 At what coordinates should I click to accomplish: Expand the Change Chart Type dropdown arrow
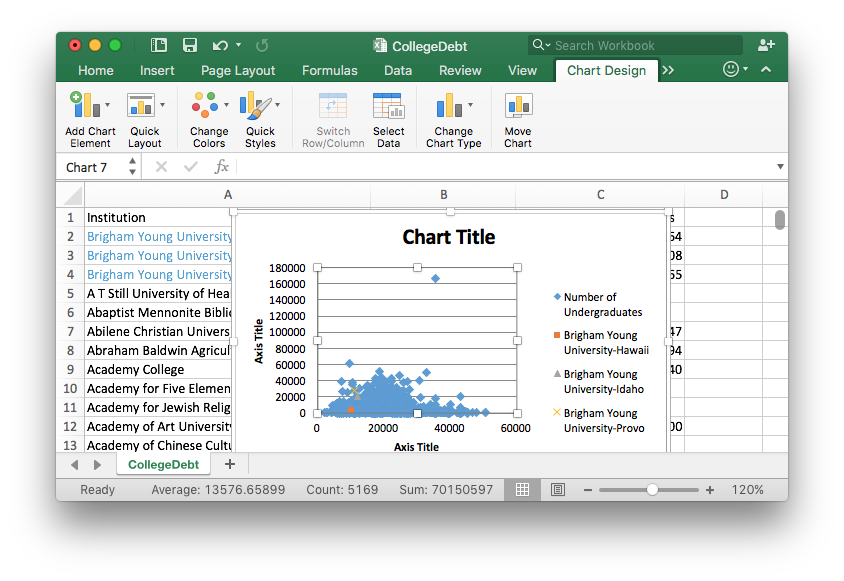tap(470, 104)
